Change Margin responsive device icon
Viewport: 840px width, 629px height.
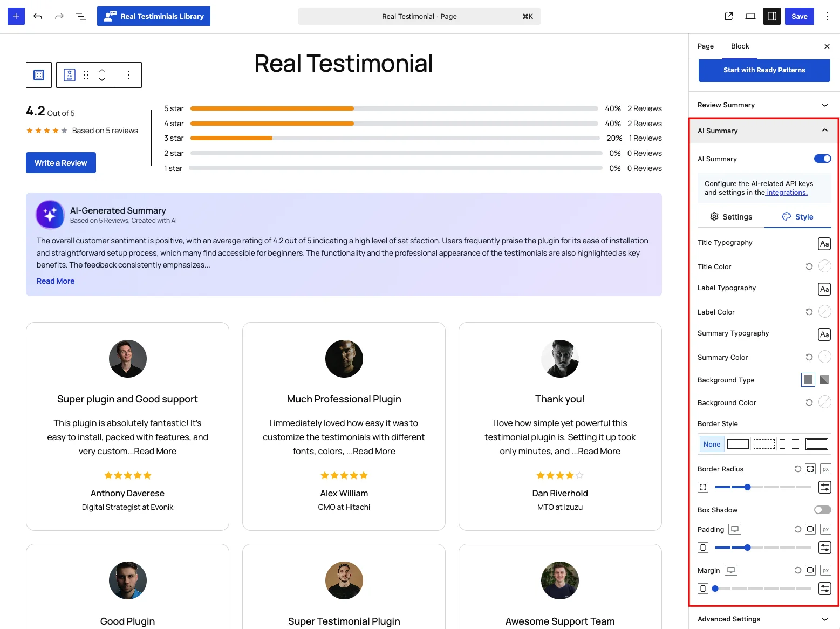(x=731, y=570)
